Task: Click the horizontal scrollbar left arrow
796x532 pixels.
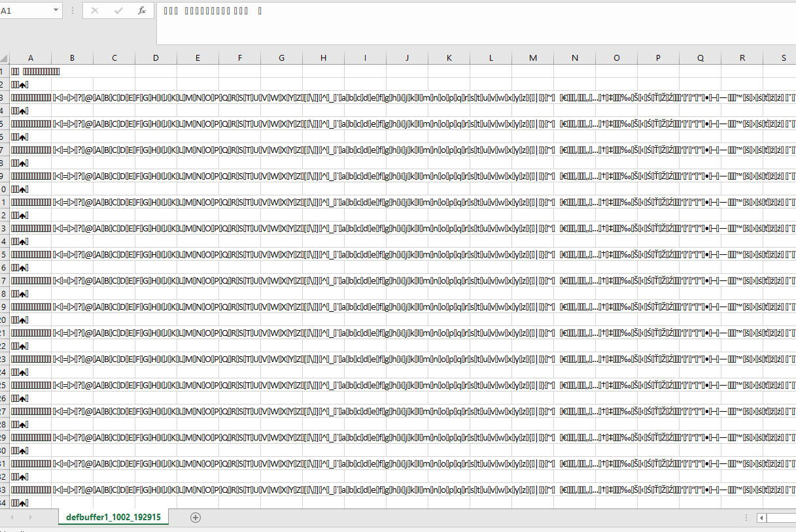Action: click(761, 518)
